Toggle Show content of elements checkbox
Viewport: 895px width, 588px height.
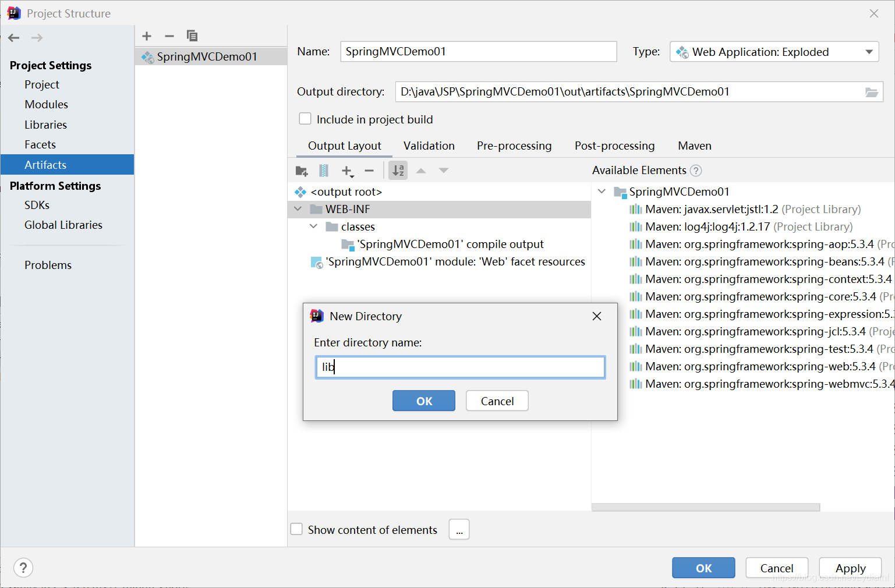coord(296,529)
